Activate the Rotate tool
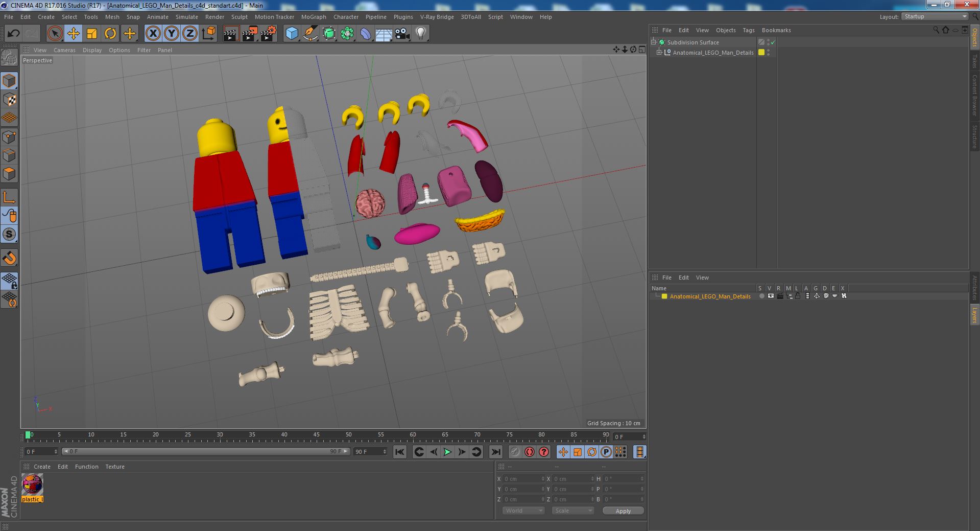The width and height of the screenshot is (980, 531). (x=110, y=34)
